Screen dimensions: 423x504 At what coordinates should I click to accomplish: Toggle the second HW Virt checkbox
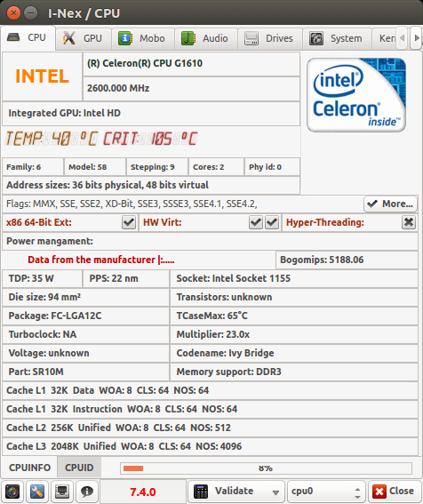click(x=272, y=222)
